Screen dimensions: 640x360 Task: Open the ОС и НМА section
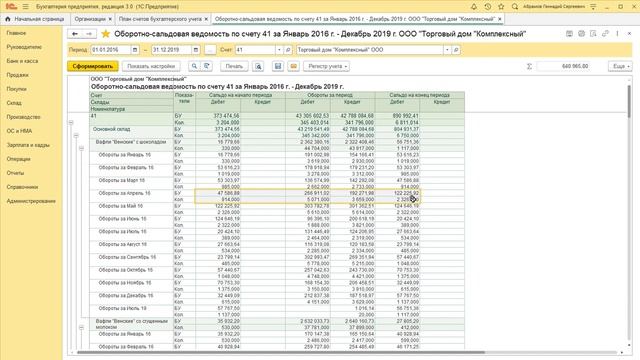click(19, 131)
